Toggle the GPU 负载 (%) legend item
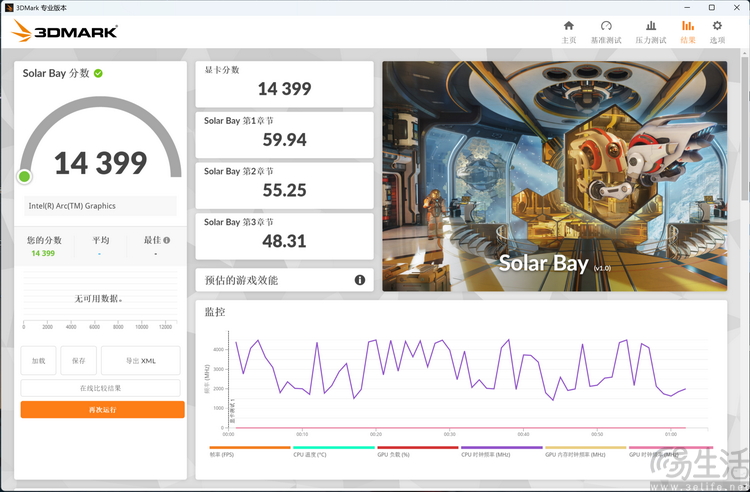Image resolution: width=750 pixels, height=492 pixels. pyautogui.click(x=418, y=451)
